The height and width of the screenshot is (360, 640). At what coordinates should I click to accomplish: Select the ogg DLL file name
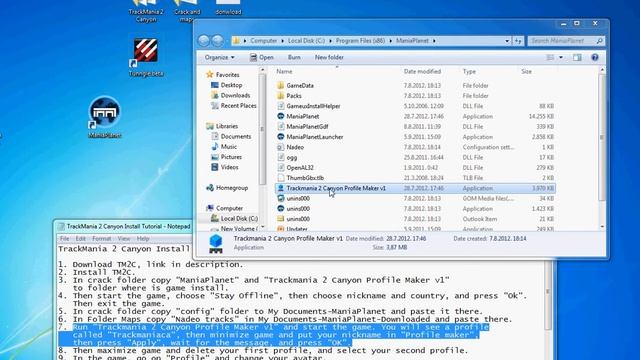click(291, 158)
